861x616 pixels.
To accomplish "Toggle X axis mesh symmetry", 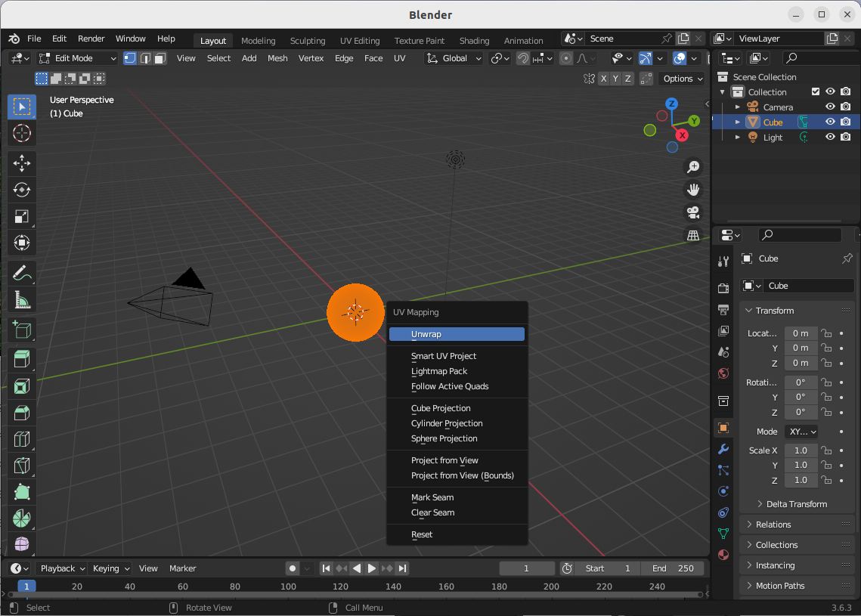I will 603,79.
